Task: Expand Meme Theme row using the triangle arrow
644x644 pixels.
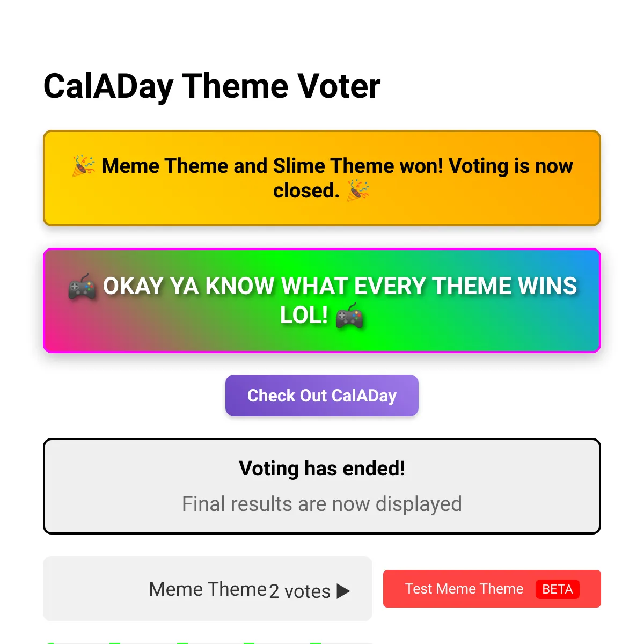Action: click(x=343, y=591)
